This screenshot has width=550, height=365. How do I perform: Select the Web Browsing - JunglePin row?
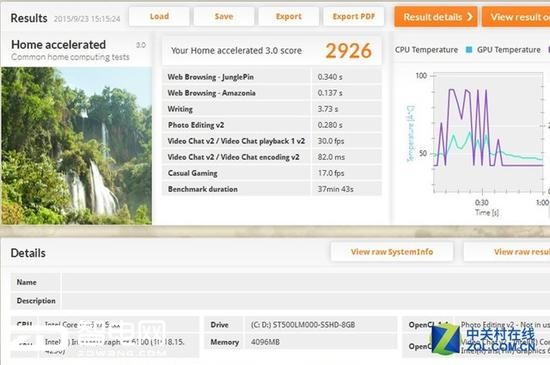272,77
